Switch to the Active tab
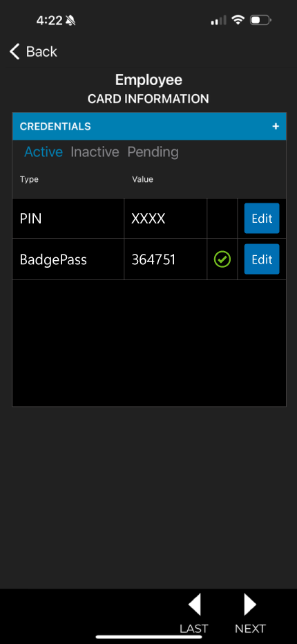 [x=44, y=152]
